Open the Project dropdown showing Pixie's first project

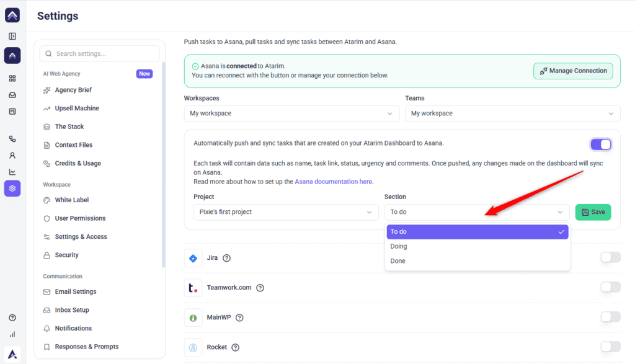point(286,212)
